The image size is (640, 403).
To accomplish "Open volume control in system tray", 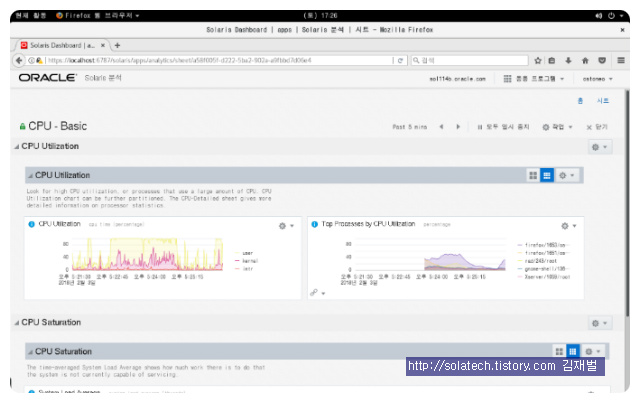I will [x=598, y=16].
